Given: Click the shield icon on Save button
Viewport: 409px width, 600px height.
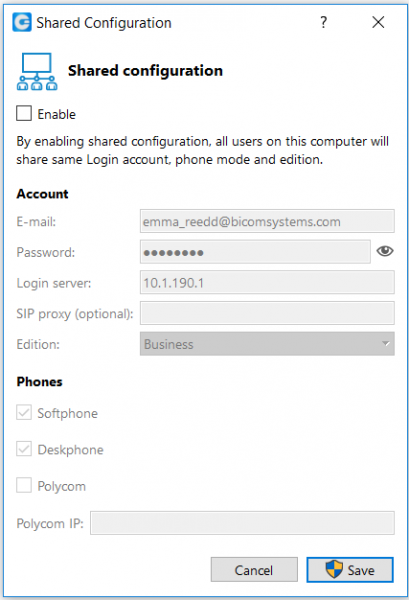Looking at the screenshot, I should (334, 569).
